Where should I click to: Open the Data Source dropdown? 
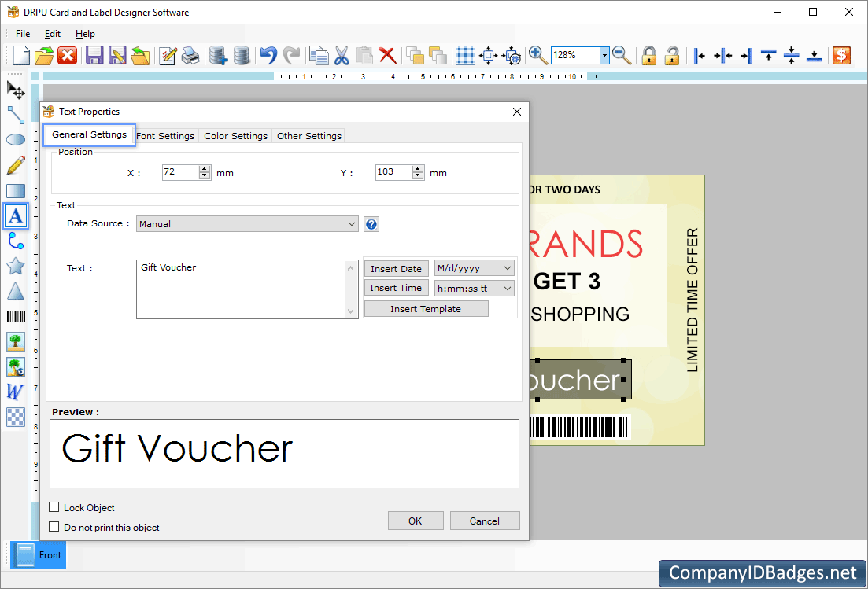247,224
